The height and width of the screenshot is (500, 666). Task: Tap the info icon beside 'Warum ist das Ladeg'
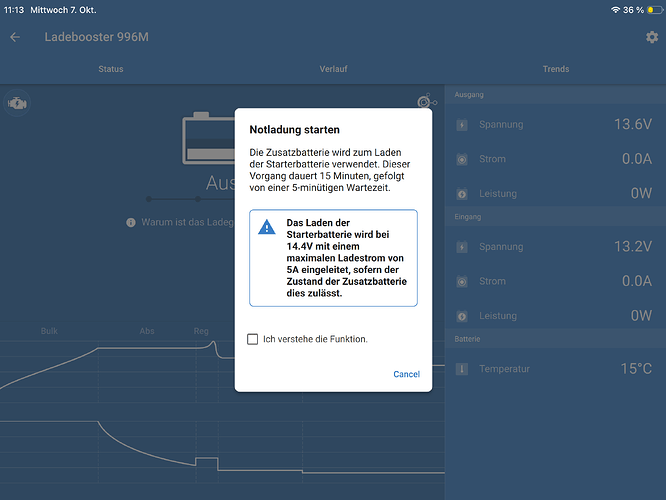point(131,222)
